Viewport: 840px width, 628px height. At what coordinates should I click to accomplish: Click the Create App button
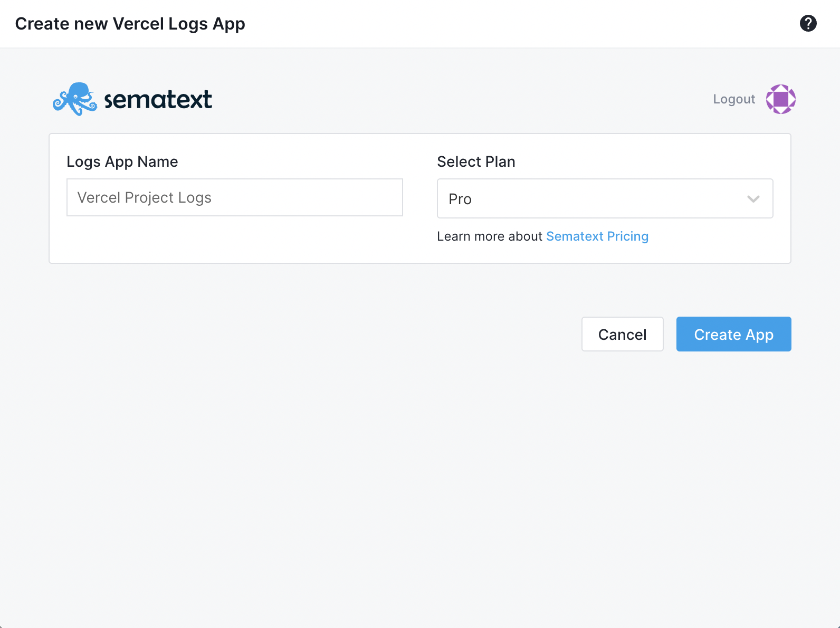pyautogui.click(x=733, y=334)
